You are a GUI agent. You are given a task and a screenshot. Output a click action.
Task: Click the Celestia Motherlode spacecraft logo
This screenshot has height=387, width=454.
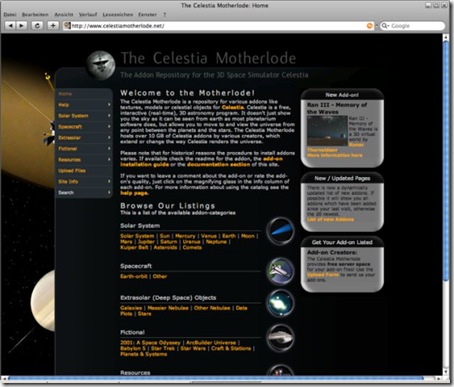101,65
